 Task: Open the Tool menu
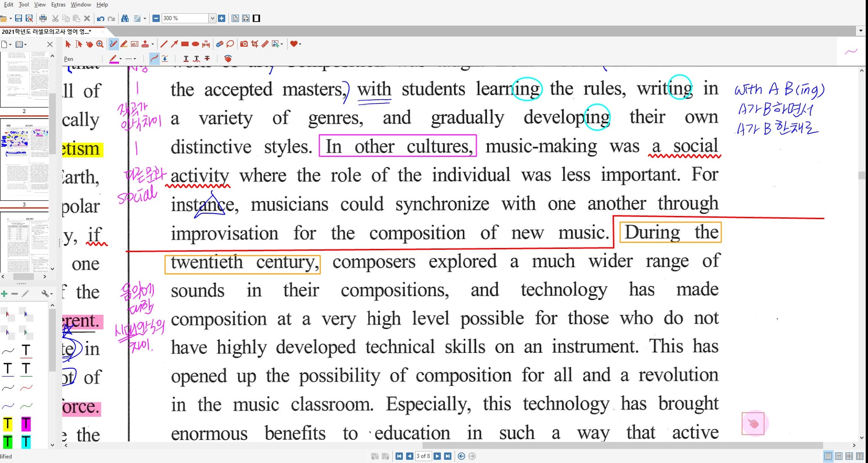tap(24, 5)
